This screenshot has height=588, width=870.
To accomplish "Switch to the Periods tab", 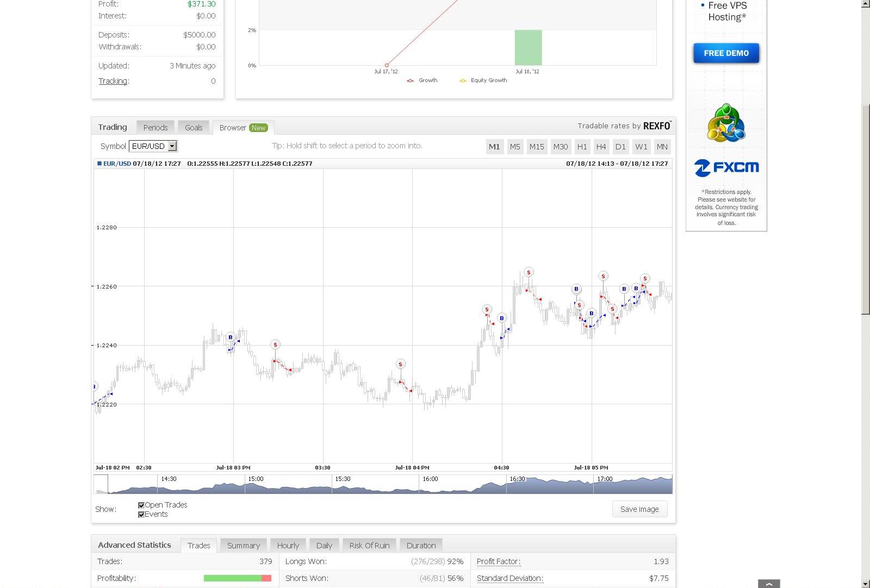I will point(156,128).
